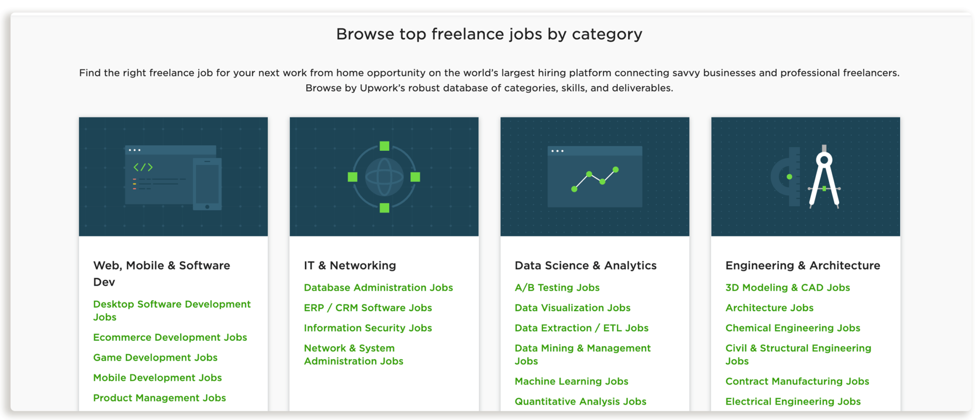Click the code window and phone illustration
Image resolution: width=980 pixels, height=420 pixels.
(x=173, y=177)
